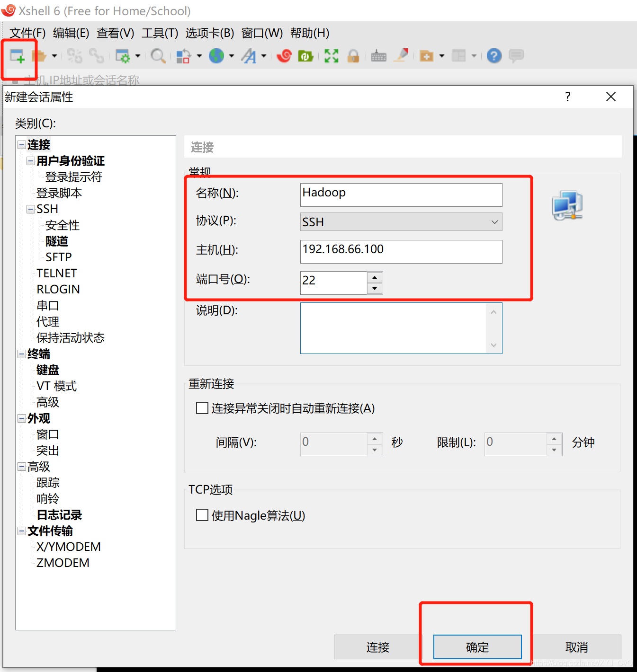Click the 取消 button
This screenshot has width=637, height=672.
(x=577, y=647)
